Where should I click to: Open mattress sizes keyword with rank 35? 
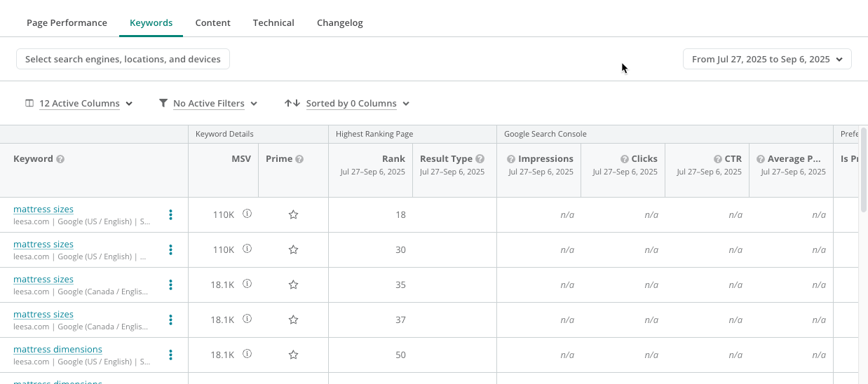tap(43, 279)
